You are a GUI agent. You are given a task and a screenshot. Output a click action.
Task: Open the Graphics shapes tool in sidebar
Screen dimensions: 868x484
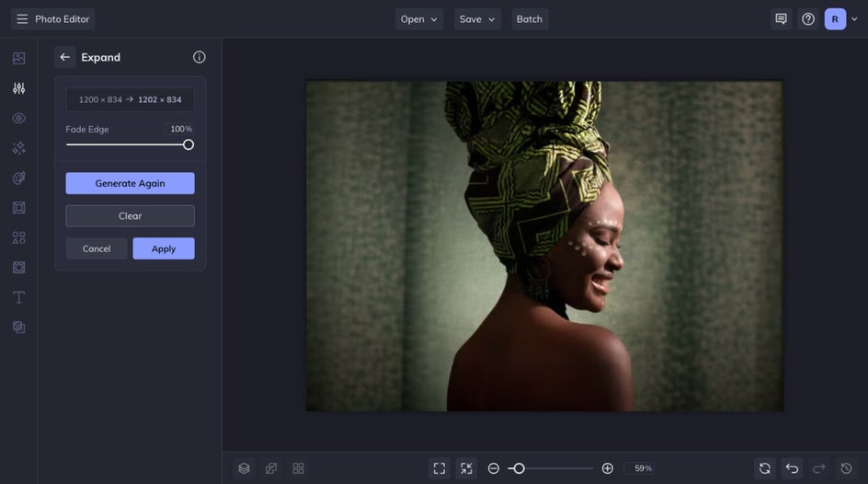(x=18, y=237)
